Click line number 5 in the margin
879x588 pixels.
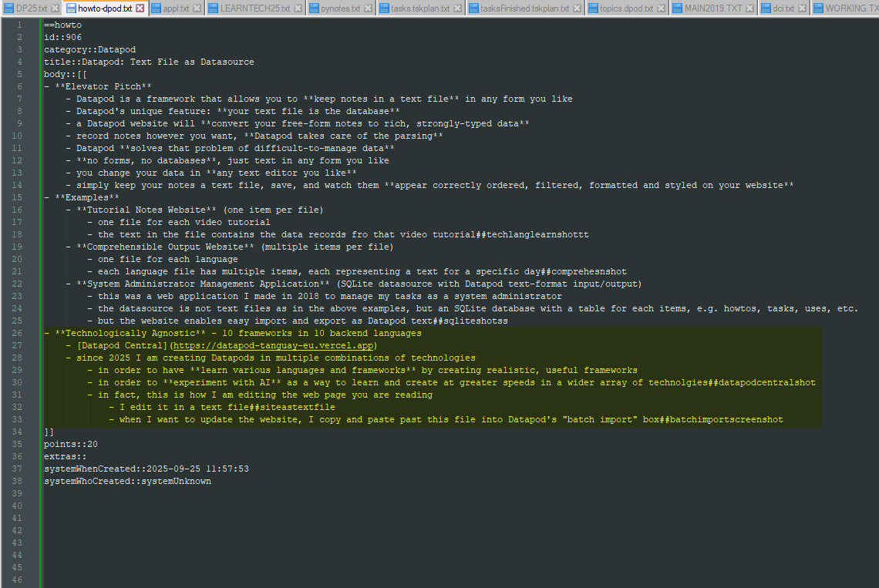(17, 75)
